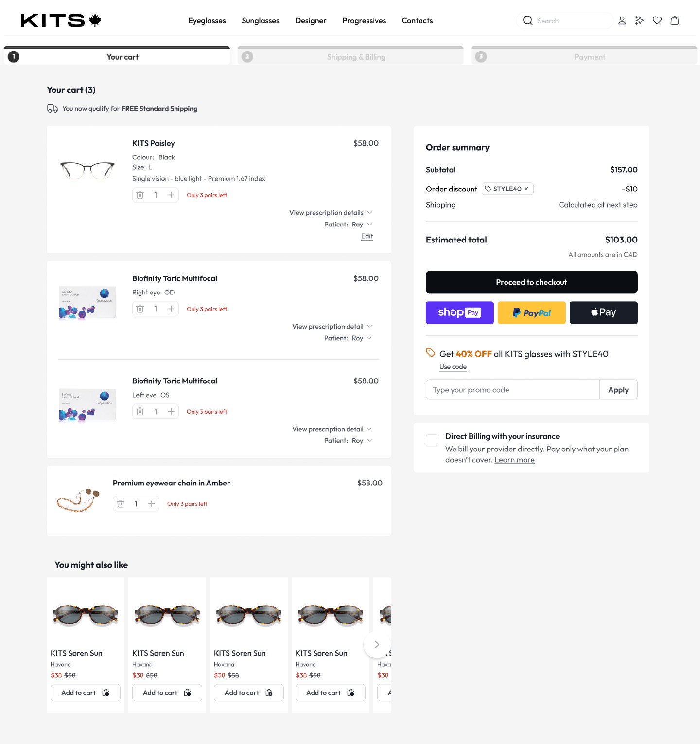Trash the Left eye OS contact lens
Viewport: 700px width, 744px height.
[x=140, y=411]
